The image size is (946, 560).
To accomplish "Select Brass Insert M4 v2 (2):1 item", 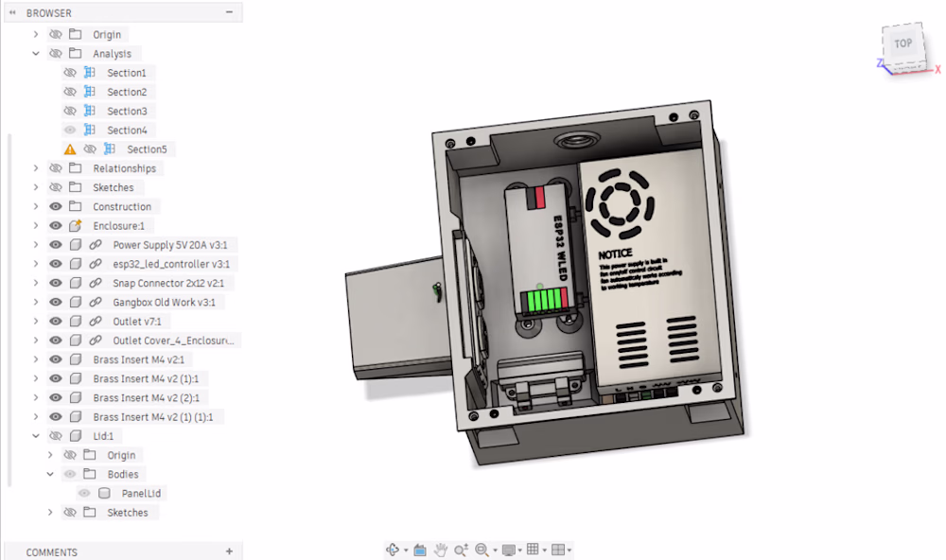I will point(146,398).
